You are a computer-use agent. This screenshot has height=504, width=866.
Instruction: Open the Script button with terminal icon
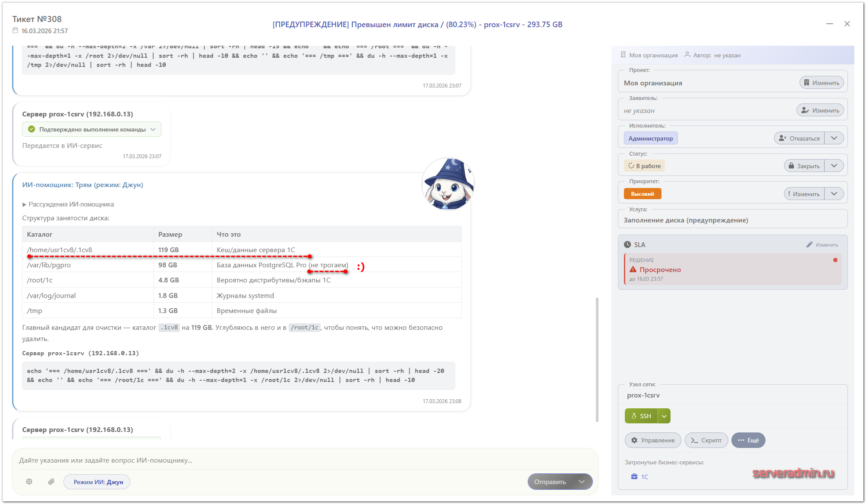[x=706, y=440]
